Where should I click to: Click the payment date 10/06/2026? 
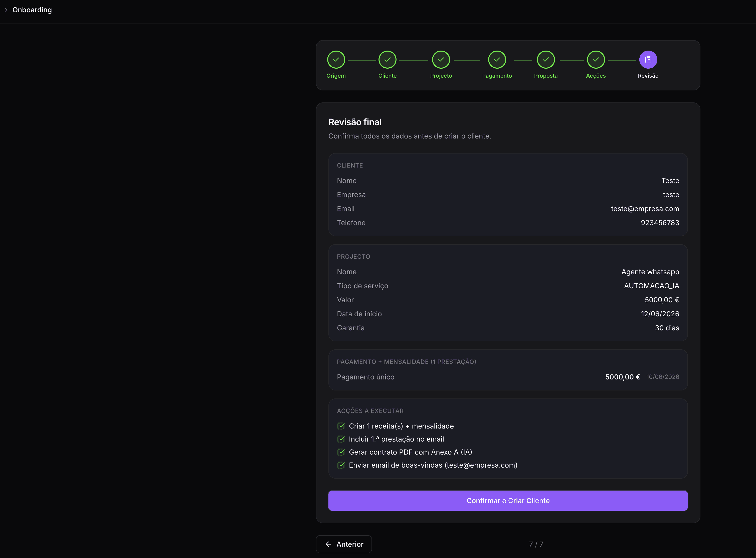(662, 377)
